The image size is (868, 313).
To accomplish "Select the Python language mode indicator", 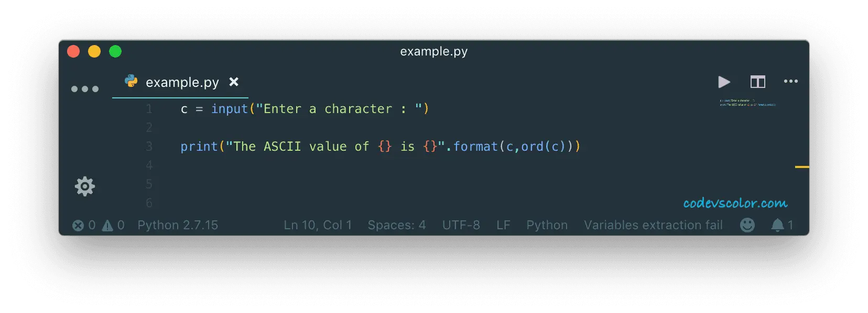I will point(547,225).
